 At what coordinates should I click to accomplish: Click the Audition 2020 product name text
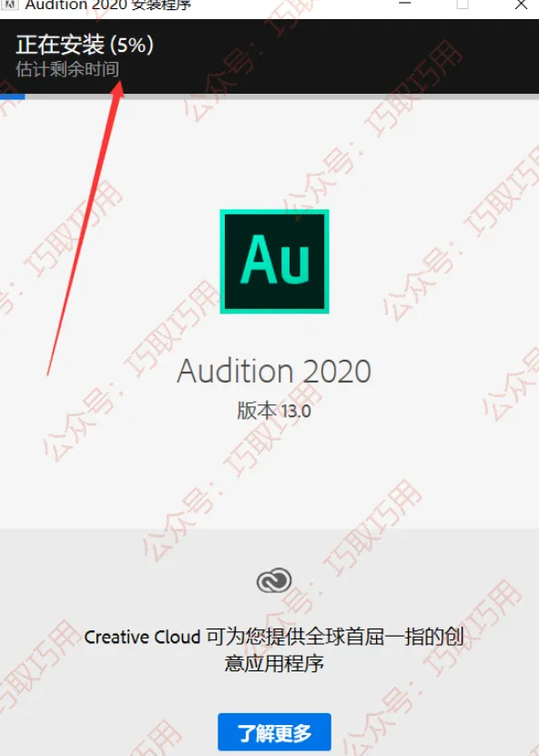coord(274,372)
